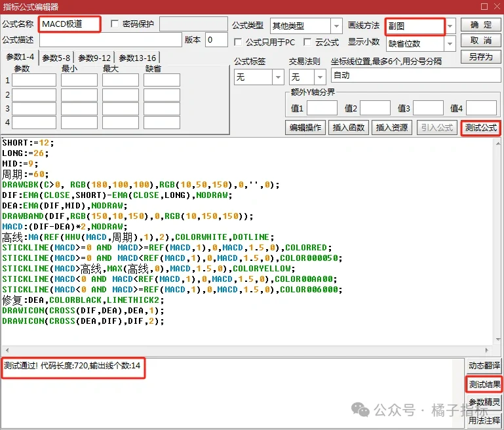The height and width of the screenshot is (430, 504).
Task: Open the 公式类型 dropdown arrow
Action: pyautogui.click(x=336, y=26)
